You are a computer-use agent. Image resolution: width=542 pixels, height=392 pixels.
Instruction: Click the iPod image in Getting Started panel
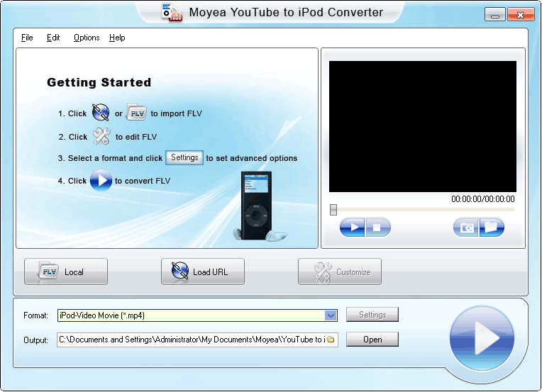point(256,206)
